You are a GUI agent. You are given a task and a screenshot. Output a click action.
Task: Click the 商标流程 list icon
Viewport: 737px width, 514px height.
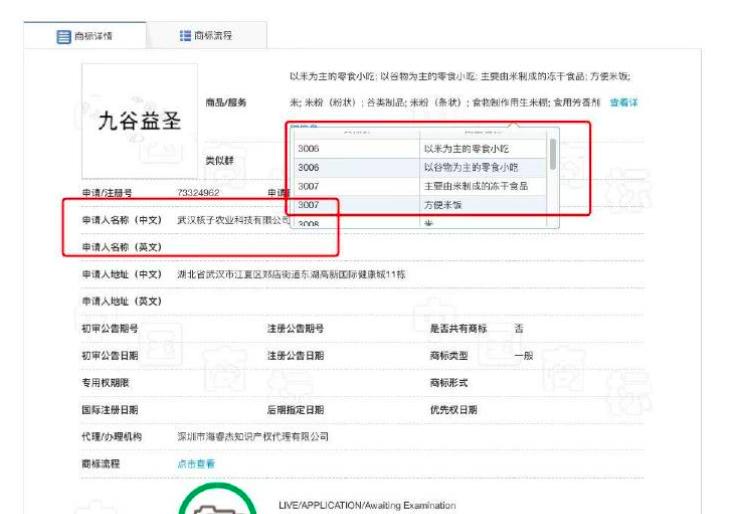tap(184, 37)
